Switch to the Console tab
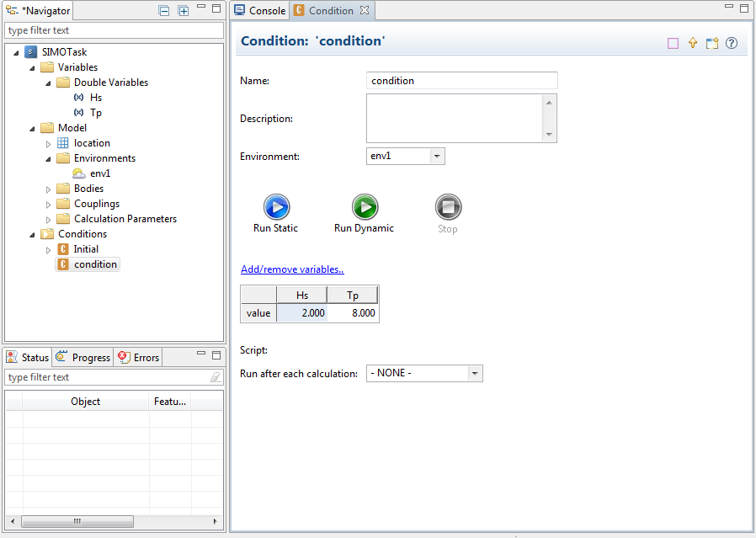The width and height of the screenshot is (756, 538). coord(260,11)
